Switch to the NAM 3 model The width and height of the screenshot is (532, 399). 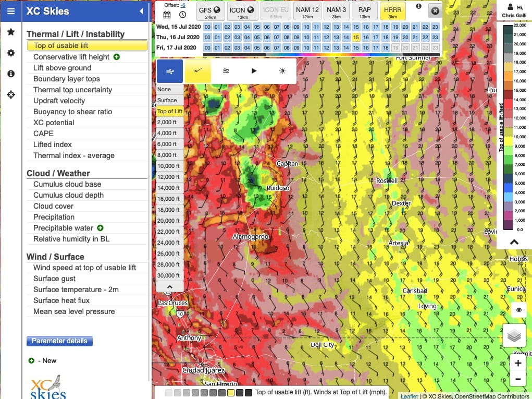(336, 11)
